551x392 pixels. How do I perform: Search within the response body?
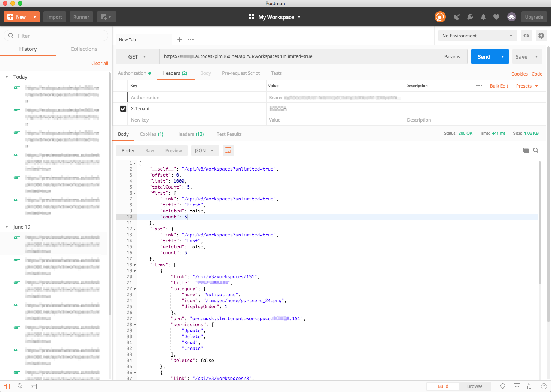click(x=536, y=150)
